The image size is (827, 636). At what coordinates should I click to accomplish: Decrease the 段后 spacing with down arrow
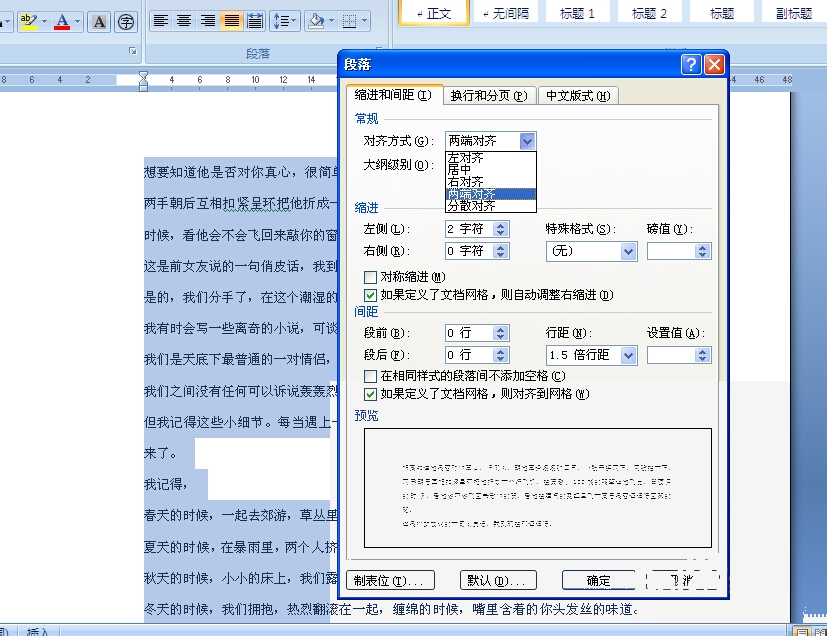coord(501,359)
